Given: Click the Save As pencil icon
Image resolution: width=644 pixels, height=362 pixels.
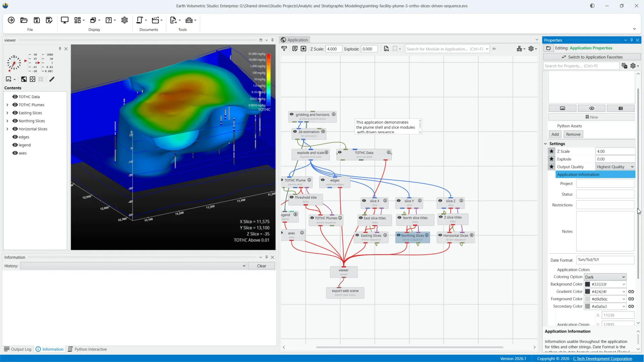Looking at the screenshot, I should (49, 20).
